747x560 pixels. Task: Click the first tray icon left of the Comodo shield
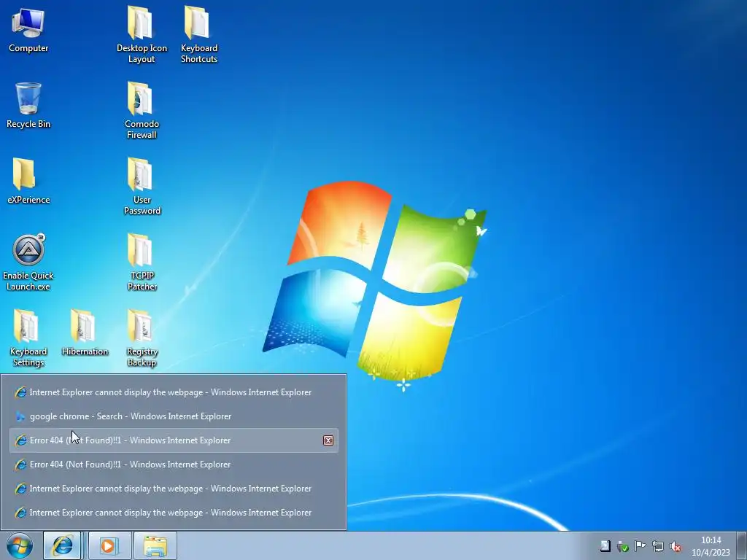point(605,546)
